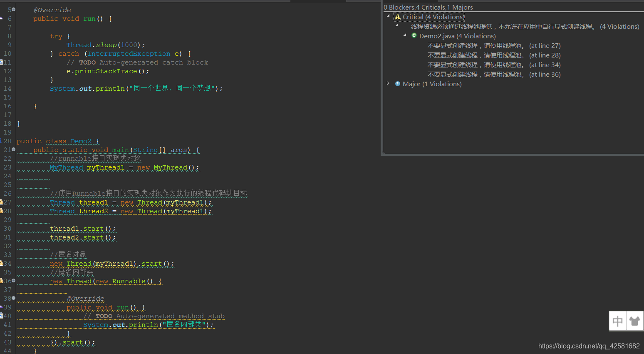The height and width of the screenshot is (354, 644).
Task: Click 'public static void main' on line 21
Action: pos(81,150)
